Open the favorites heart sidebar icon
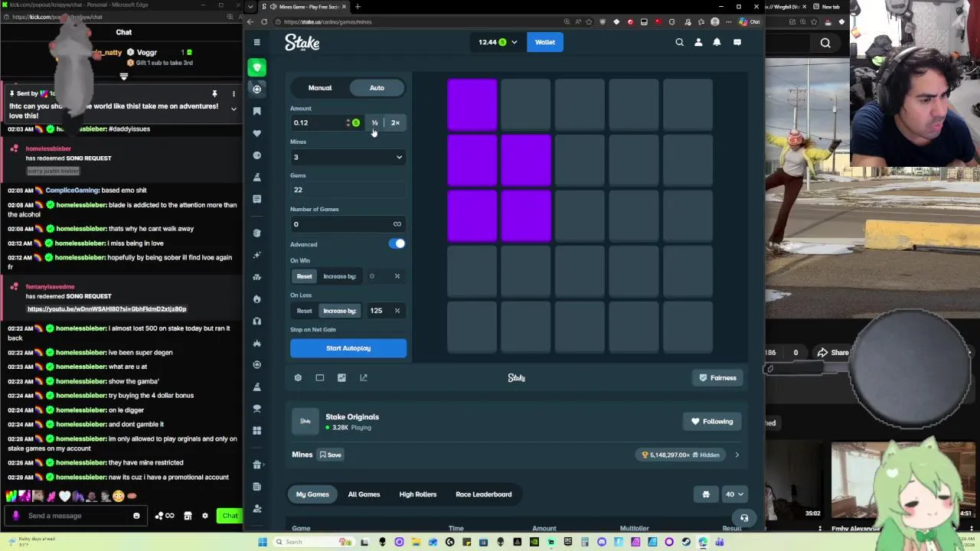The image size is (980, 551). click(257, 133)
